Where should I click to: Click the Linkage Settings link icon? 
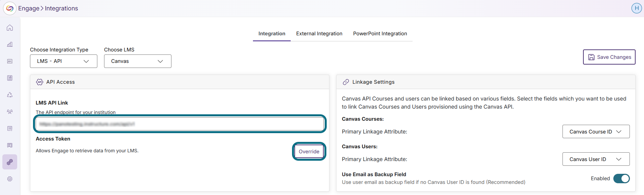pyautogui.click(x=346, y=82)
